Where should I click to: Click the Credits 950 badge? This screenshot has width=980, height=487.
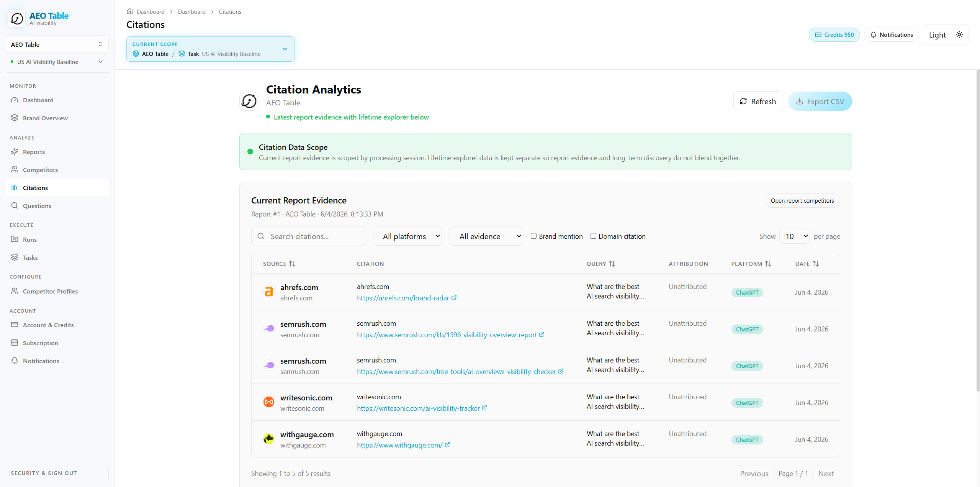tap(834, 35)
